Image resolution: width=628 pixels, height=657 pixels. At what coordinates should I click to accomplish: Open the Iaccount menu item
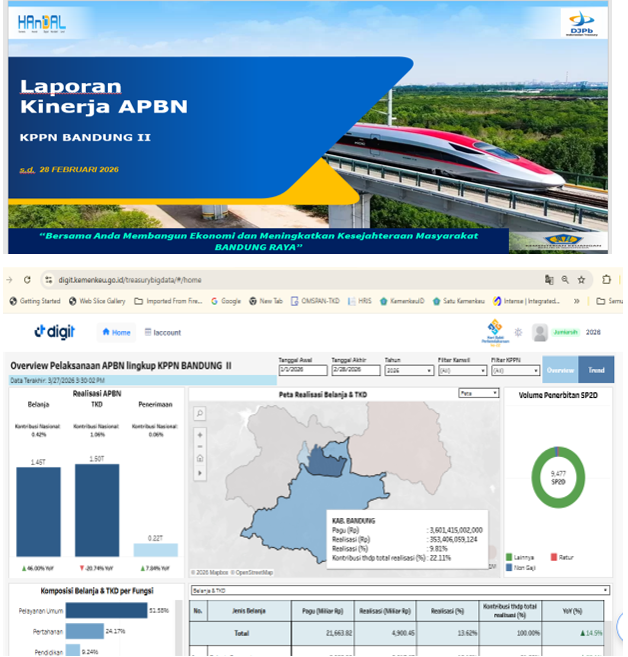tap(163, 332)
